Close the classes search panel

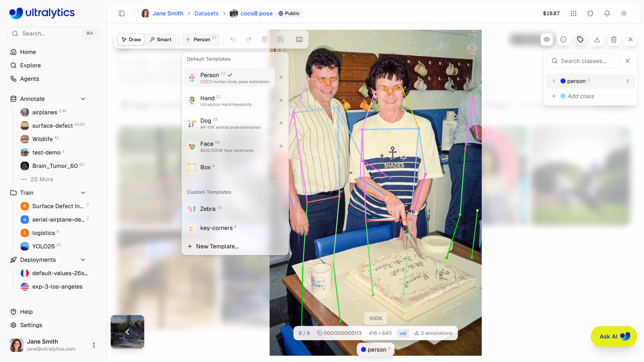tap(628, 61)
